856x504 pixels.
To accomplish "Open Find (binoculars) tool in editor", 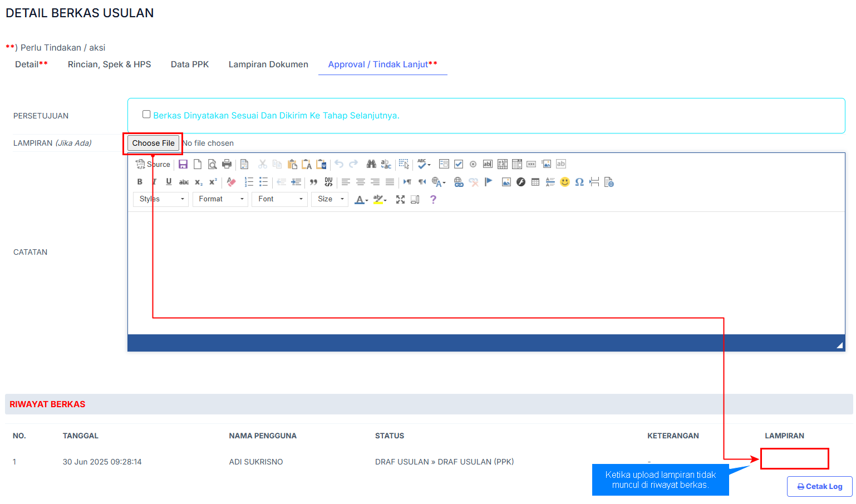I will (371, 164).
